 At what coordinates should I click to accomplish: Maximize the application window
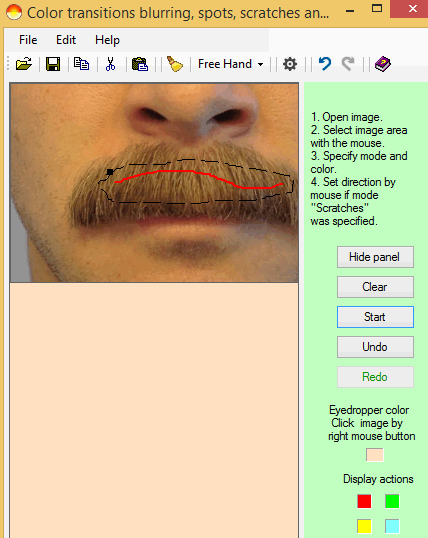pos(377,9)
